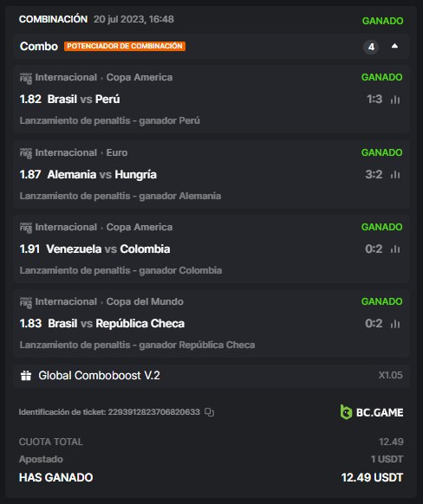Open stats icon for Brasil vs Perú
Screen dimensions: 423x504
tap(395, 100)
